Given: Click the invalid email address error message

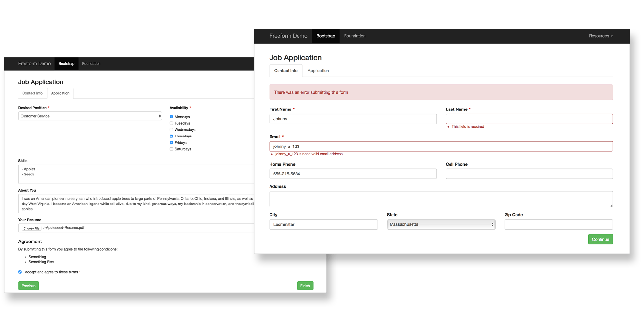Looking at the screenshot, I should (309, 154).
